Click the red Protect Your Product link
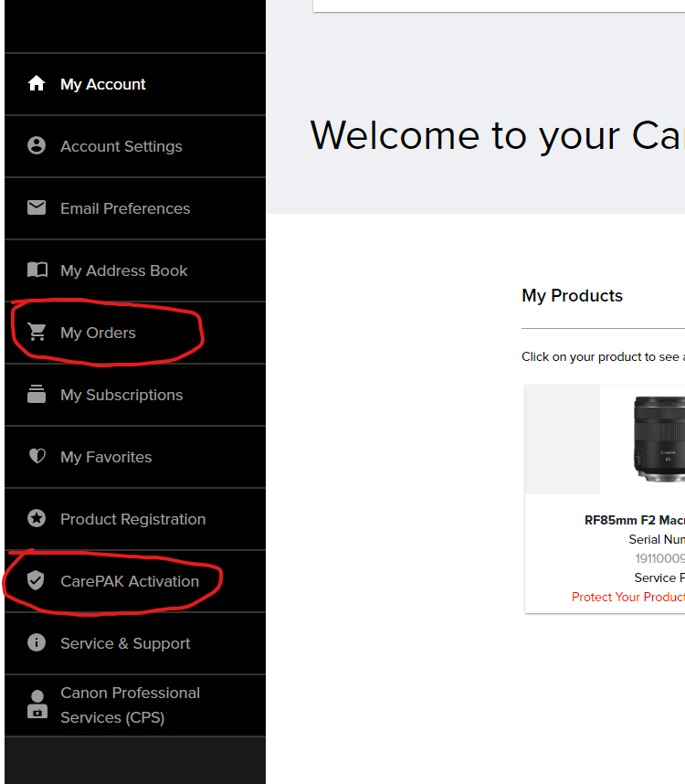685x784 pixels. pyautogui.click(x=627, y=597)
